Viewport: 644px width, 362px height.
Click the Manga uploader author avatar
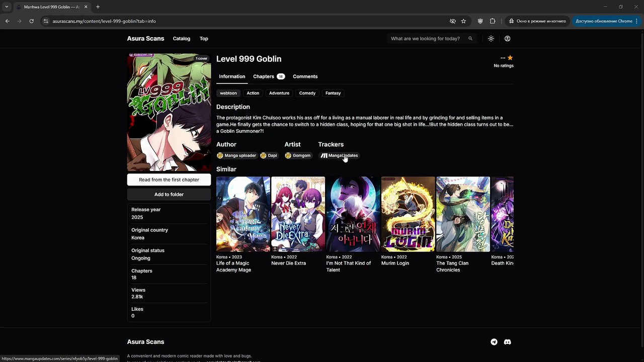tap(220, 156)
